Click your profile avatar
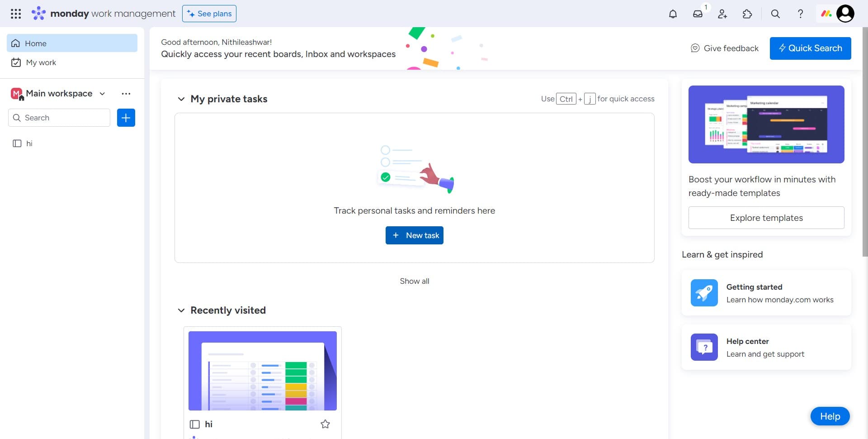The width and height of the screenshot is (868, 439). (x=845, y=14)
